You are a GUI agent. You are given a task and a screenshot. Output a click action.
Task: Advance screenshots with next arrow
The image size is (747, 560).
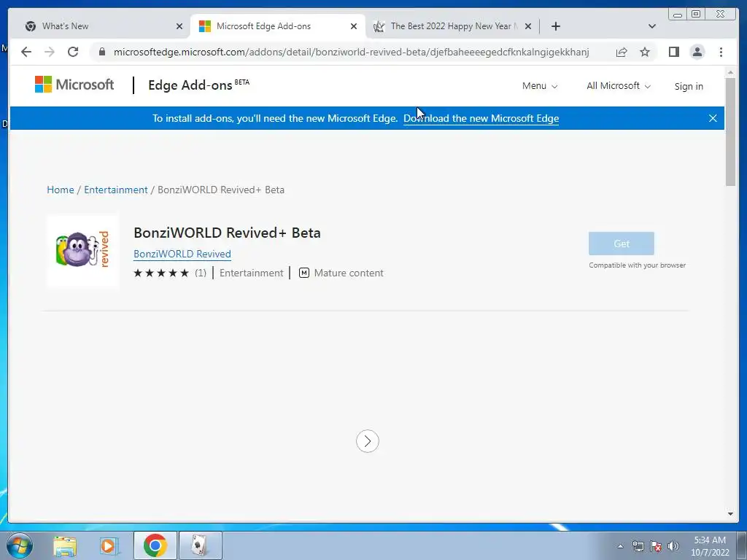click(x=368, y=441)
